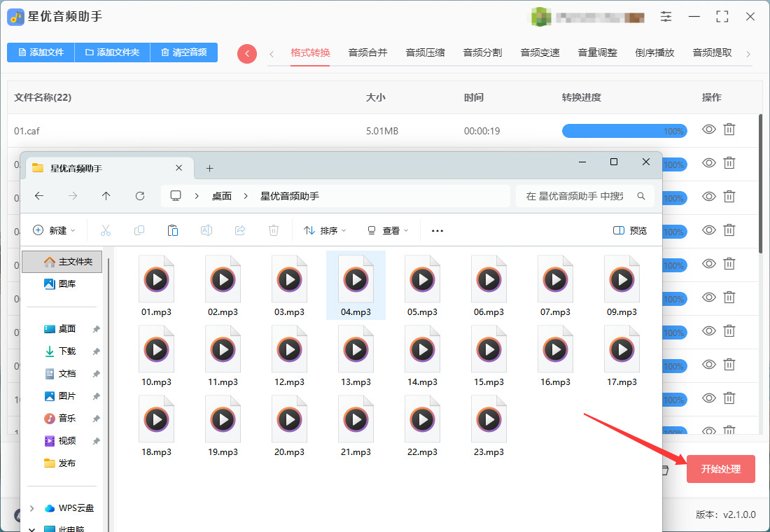Open the 查看 view dropdown
This screenshot has width=770, height=532.
388,230
